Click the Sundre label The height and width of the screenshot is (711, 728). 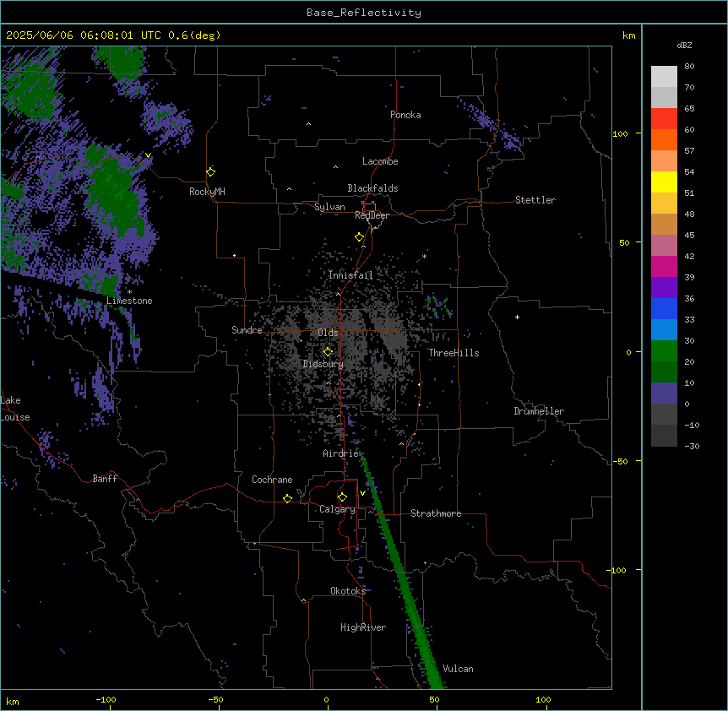(247, 330)
